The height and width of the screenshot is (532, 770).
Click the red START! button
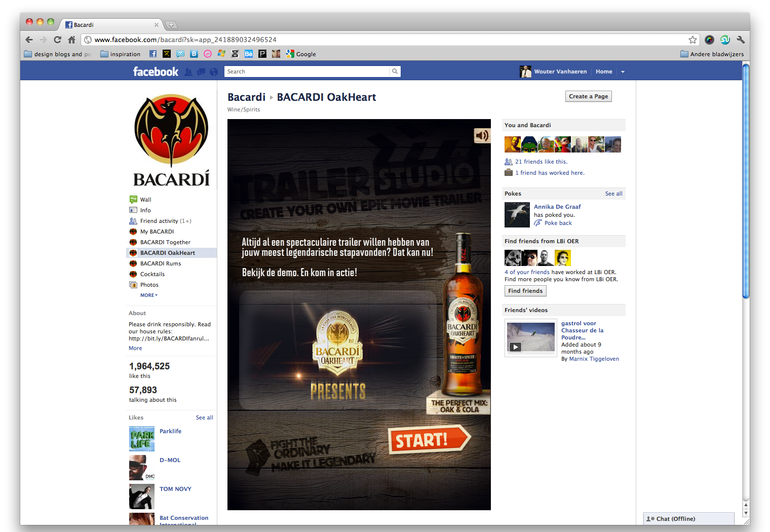(429, 439)
